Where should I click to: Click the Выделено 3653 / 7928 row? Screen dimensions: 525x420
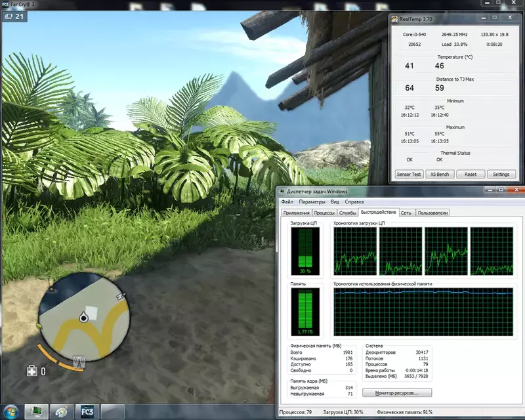point(397,376)
